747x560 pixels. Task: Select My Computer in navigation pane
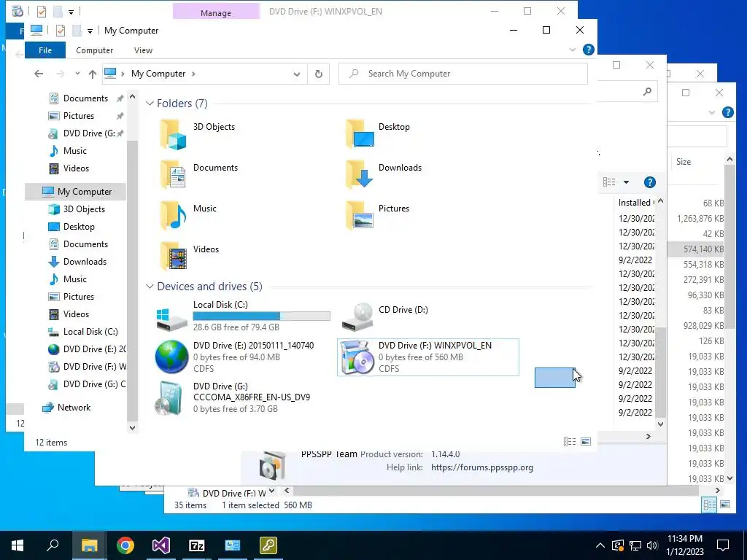coord(76,192)
